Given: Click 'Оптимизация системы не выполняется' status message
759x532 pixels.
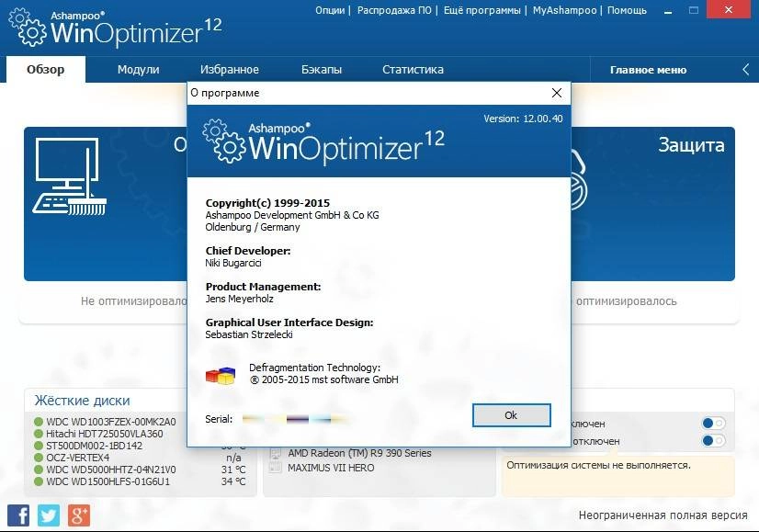Looking at the screenshot, I should pyautogui.click(x=599, y=465).
